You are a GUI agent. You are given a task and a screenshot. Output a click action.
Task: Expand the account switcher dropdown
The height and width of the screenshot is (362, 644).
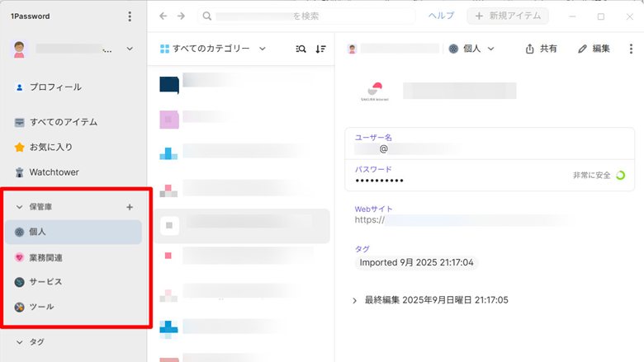pyautogui.click(x=130, y=49)
